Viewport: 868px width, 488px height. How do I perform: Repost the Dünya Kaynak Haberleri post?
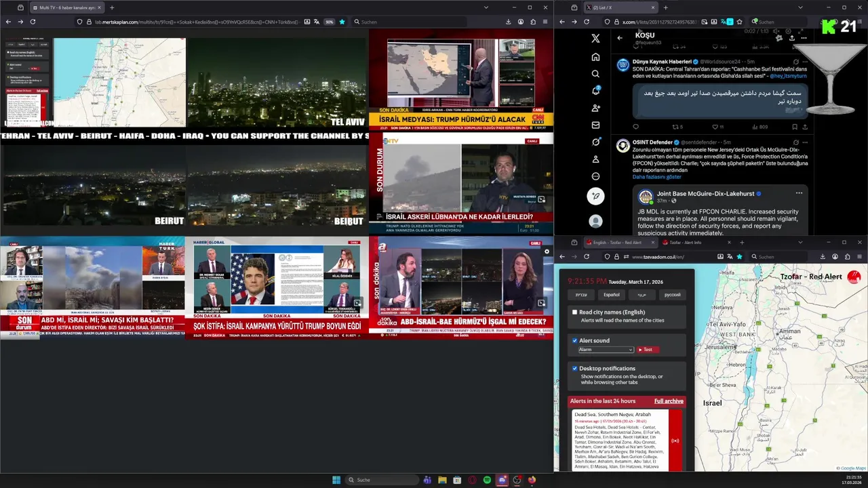[x=677, y=127]
